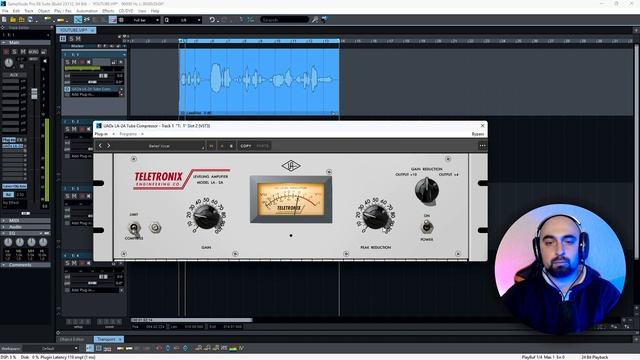The height and width of the screenshot is (360, 640).
Task: Click the AUX button in Main strip
Action: click(14, 75)
